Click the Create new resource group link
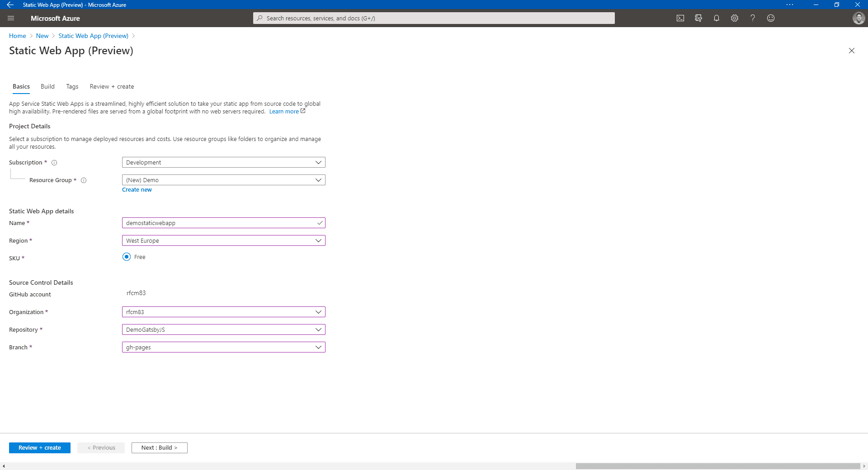This screenshot has width=868, height=470. [x=137, y=190]
